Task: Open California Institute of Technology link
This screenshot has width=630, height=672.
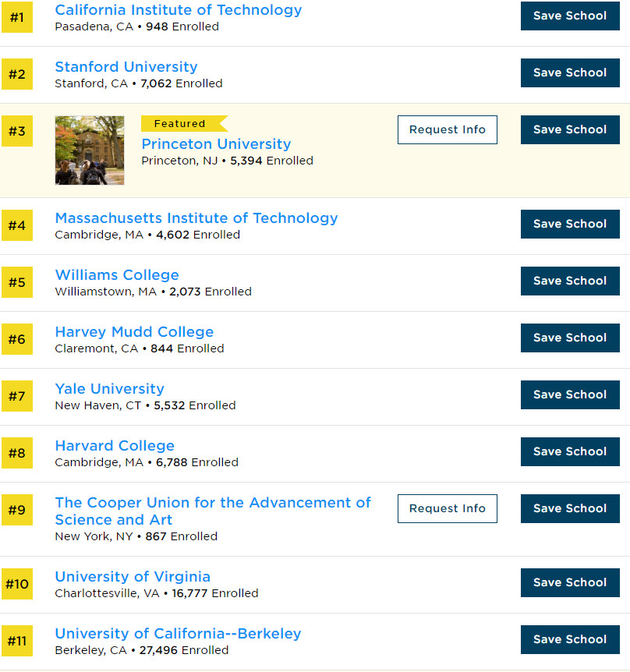Action: (179, 10)
